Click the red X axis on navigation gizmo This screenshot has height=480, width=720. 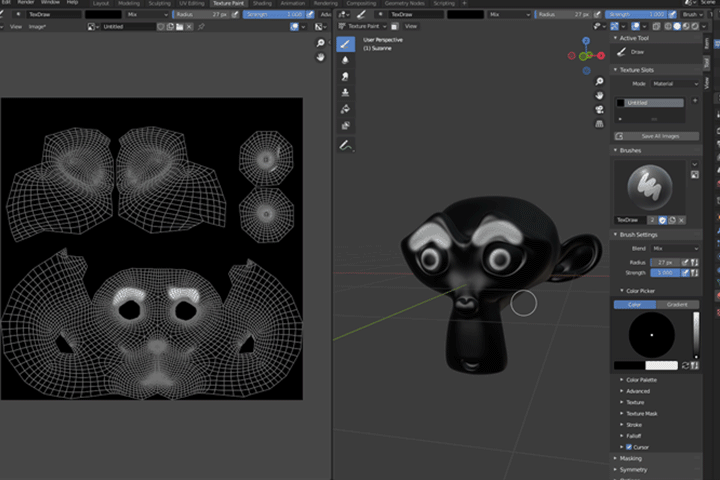(601, 56)
